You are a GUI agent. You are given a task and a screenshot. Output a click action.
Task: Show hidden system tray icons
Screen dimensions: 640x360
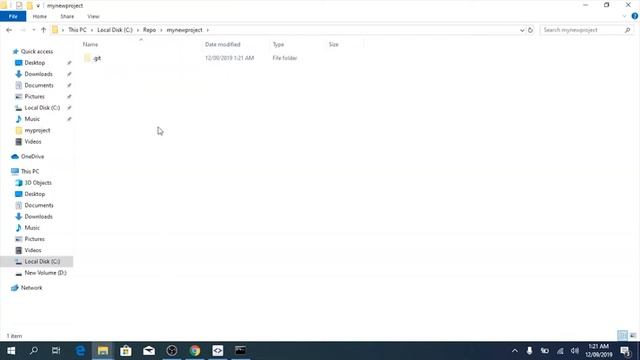click(x=515, y=351)
